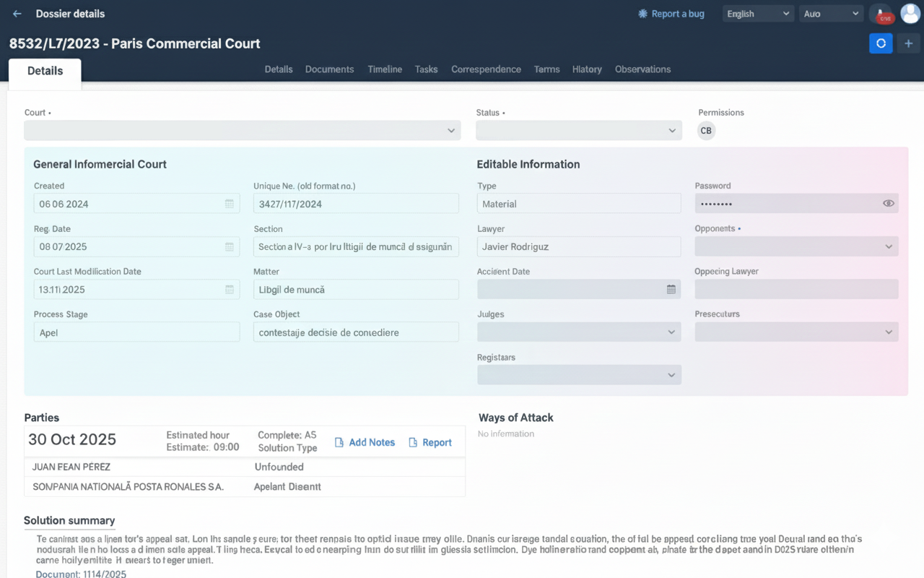
Task: Click the plus icon in header
Action: [x=908, y=43]
